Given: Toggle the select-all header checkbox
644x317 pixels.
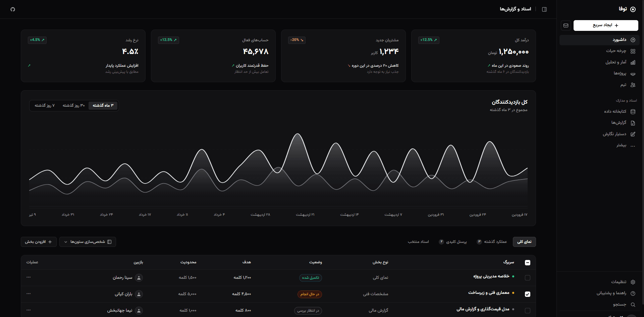Looking at the screenshot, I should pos(528,263).
